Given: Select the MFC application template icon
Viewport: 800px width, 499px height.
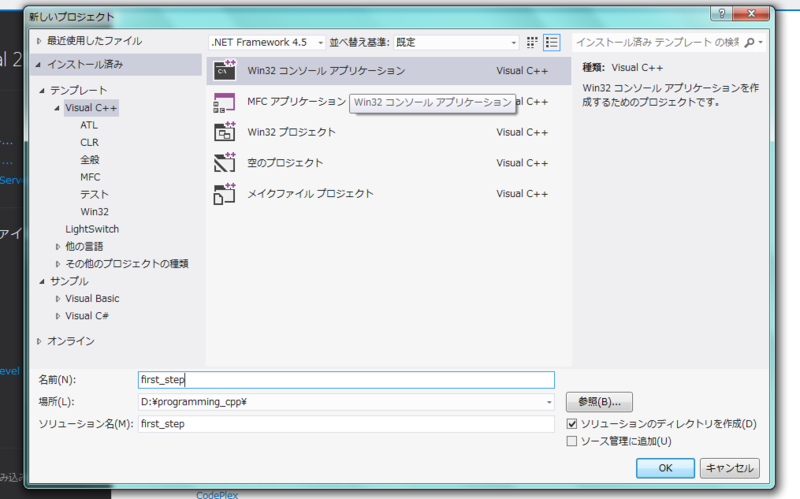Looking at the screenshot, I should (x=224, y=102).
